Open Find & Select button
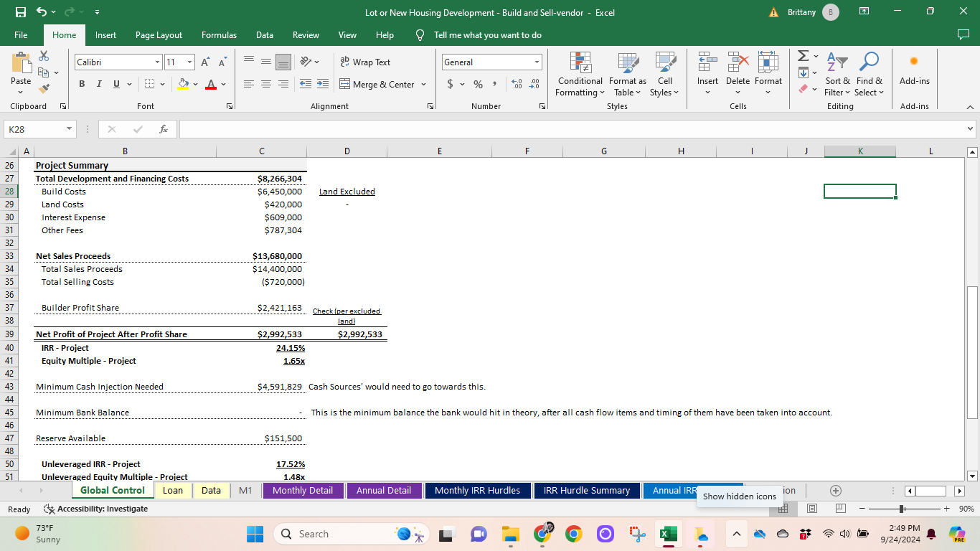The width and height of the screenshot is (980, 551). pyautogui.click(x=869, y=74)
